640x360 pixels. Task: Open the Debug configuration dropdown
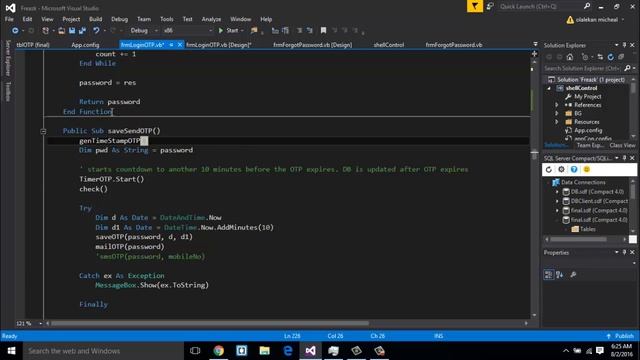tap(144, 31)
